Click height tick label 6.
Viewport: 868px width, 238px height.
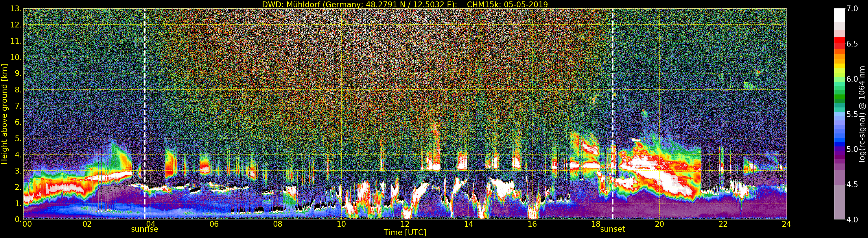tap(18, 122)
